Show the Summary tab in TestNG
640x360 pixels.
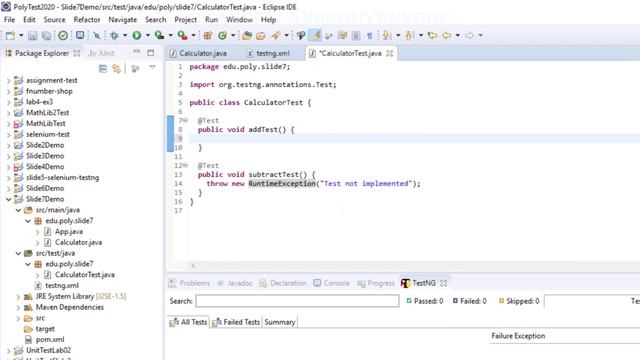click(280, 322)
